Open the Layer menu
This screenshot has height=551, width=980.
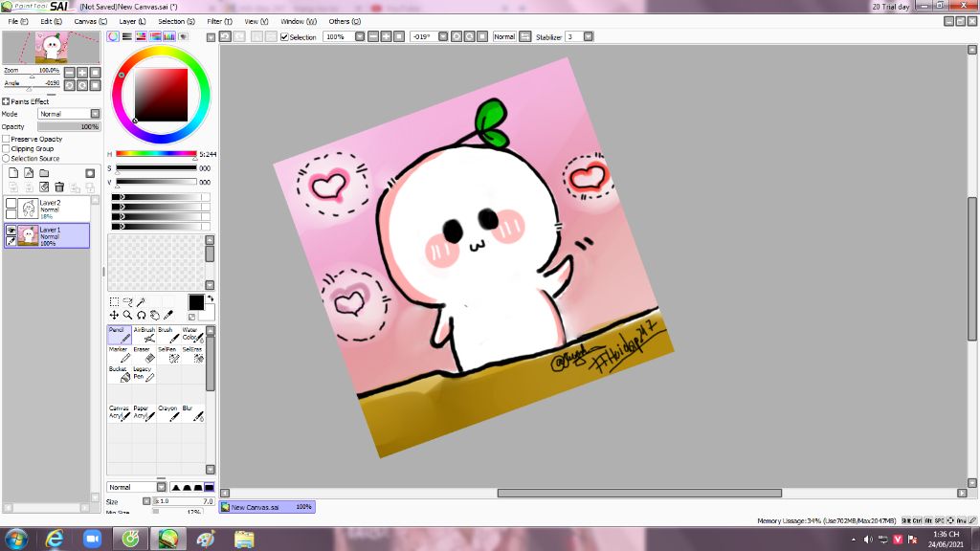(132, 21)
